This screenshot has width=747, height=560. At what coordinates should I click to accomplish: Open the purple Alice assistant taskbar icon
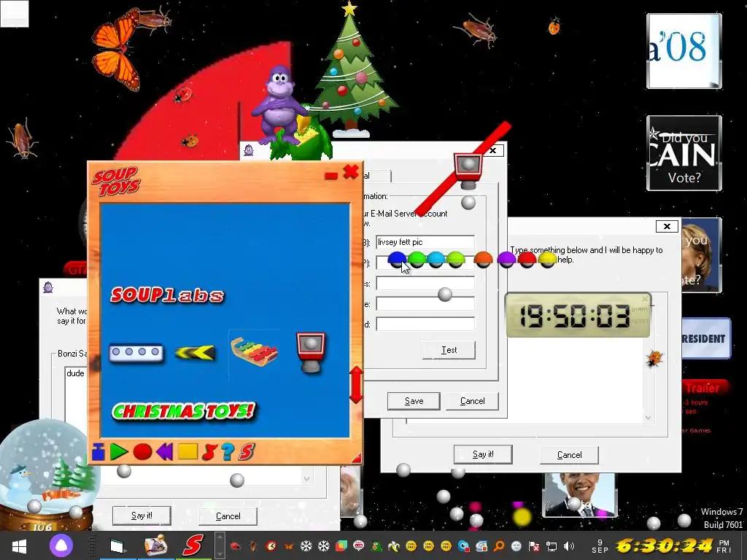tap(61, 545)
